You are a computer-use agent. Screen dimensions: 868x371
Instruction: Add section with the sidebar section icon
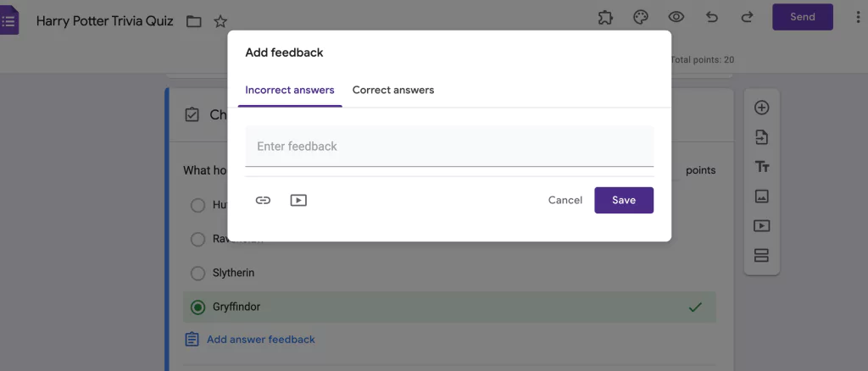pyautogui.click(x=762, y=256)
